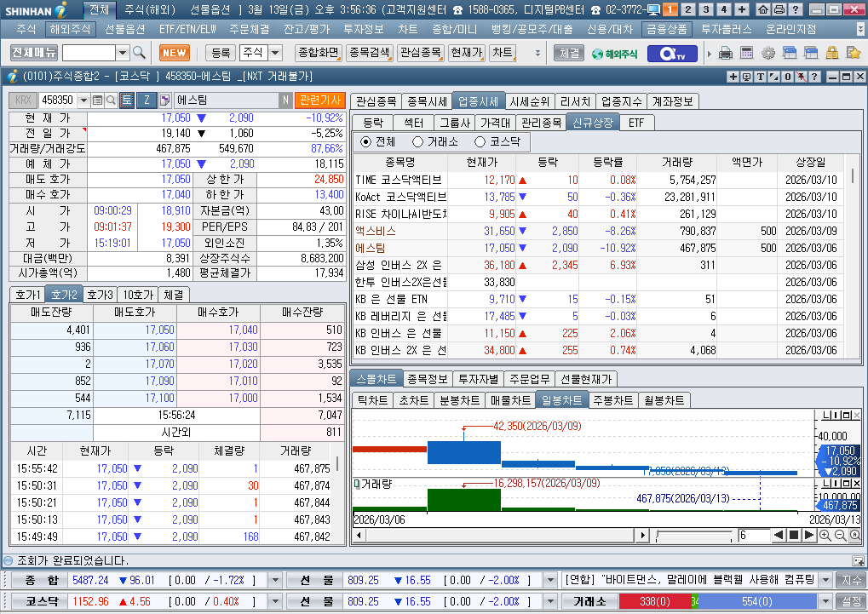Toggle the 토 button beside stock code
This screenshot has height=614, width=868.
click(127, 100)
